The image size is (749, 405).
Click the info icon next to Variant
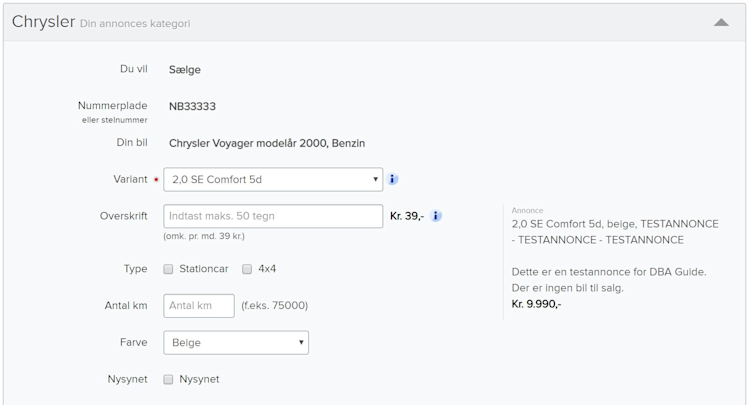(393, 180)
